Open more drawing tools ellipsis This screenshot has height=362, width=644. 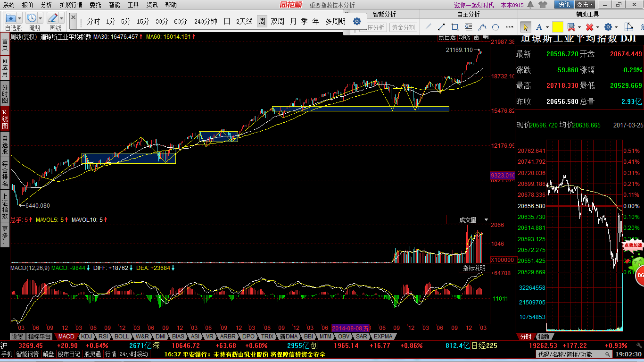[509, 27]
